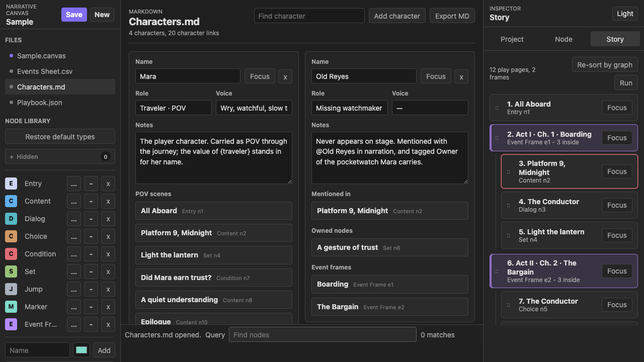
Task: Focus on the Old Reyes character
Action: [x=436, y=76]
